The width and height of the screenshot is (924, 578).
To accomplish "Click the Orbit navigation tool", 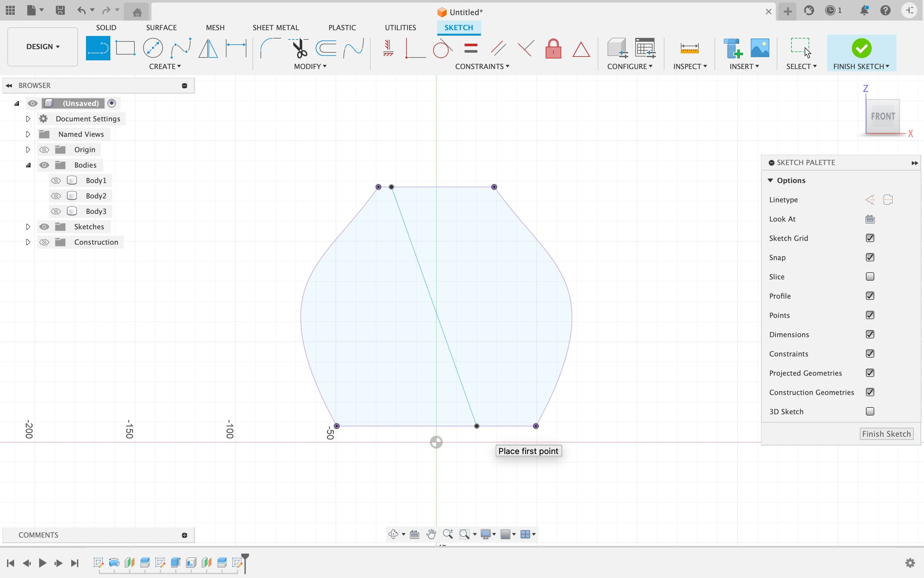I will click(393, 534).
